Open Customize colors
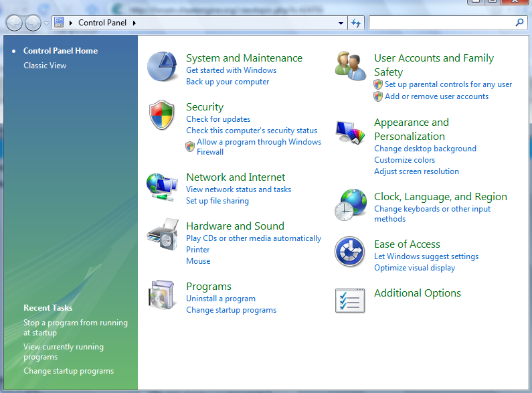 point(404,160)
